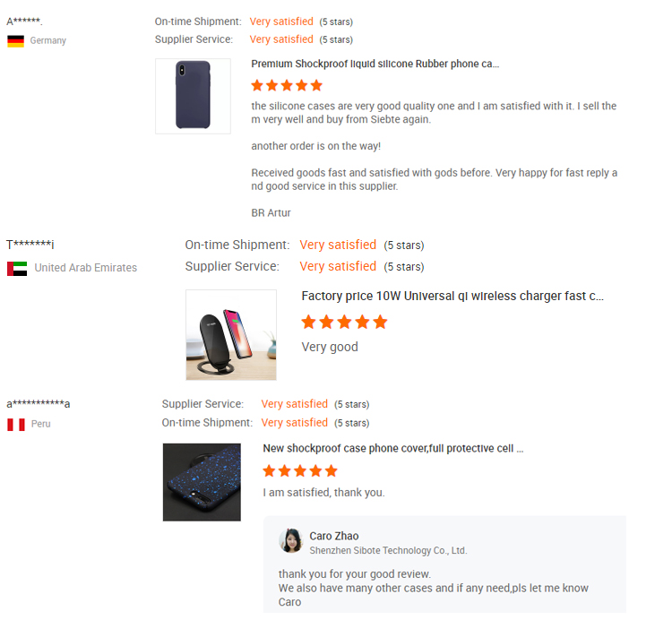Click Caro Zhao's avatar picture
The image size is (672, 620).
point(290,541)
